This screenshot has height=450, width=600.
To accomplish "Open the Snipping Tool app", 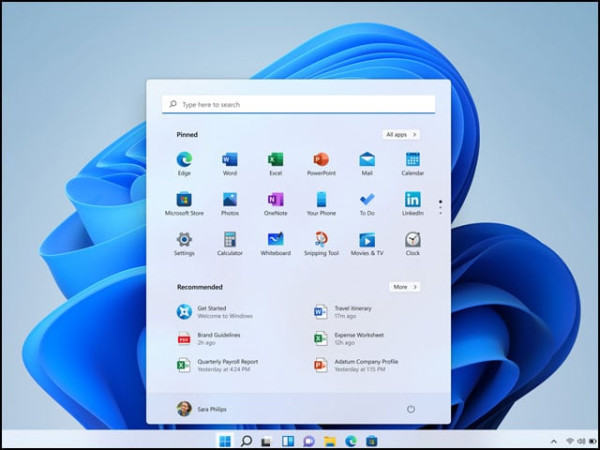I will click(x=321, y=240).
